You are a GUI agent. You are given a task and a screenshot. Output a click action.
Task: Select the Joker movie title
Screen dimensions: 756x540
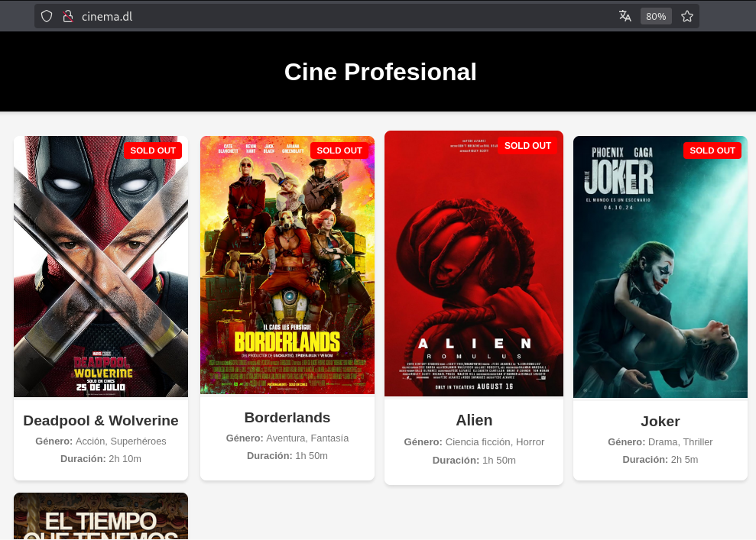pyautogui.click(x=660, y=422)
